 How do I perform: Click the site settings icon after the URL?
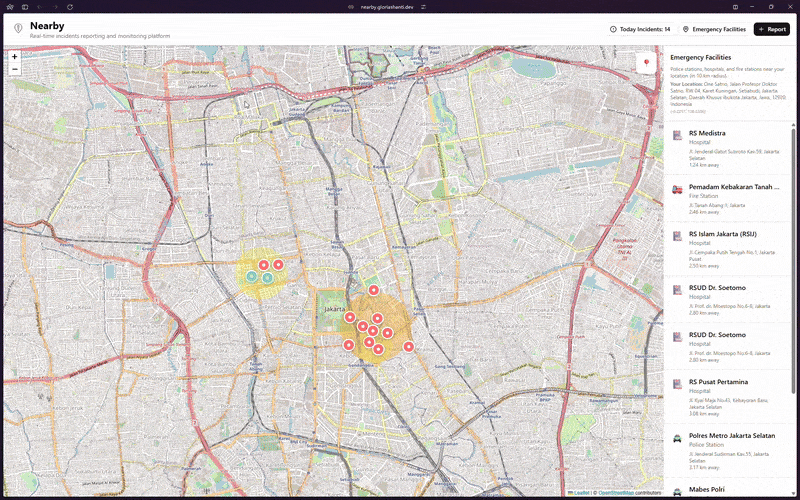(x=423, y=7)
